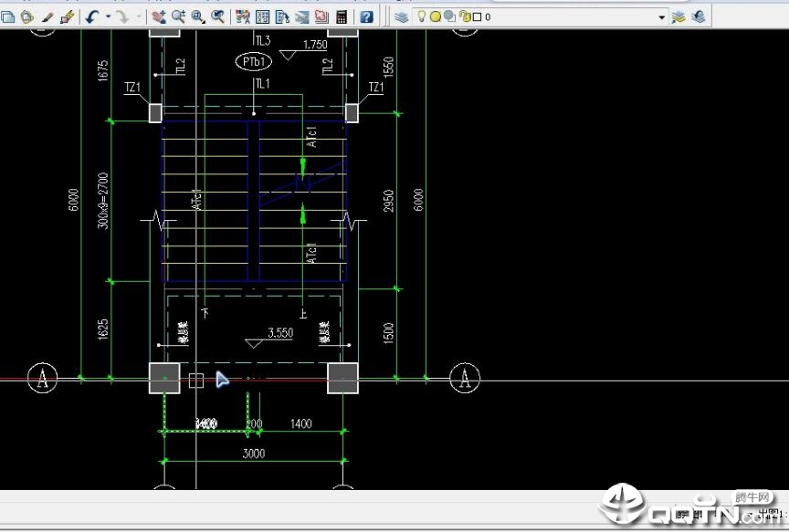Toggle freeze sun icon for layer 0
789x532 pixels.
pos(436,16)
